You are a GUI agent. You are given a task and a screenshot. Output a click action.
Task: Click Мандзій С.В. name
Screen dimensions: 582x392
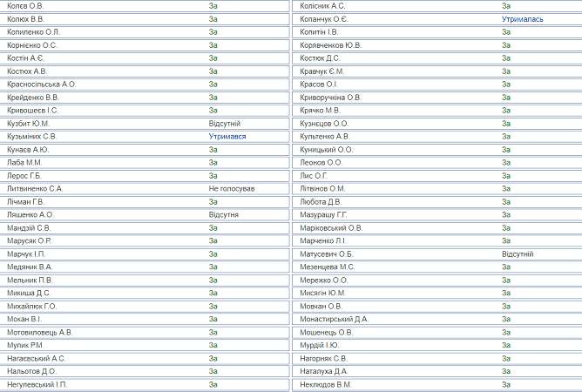[x=29, y=228]
